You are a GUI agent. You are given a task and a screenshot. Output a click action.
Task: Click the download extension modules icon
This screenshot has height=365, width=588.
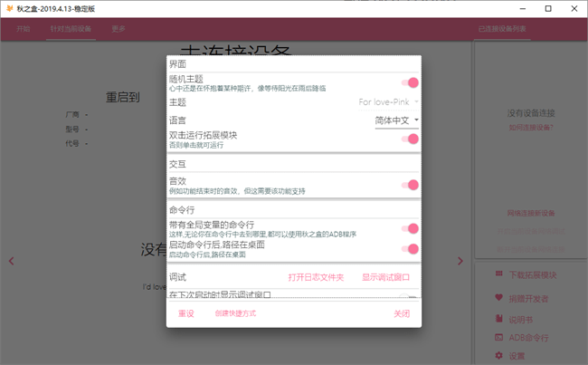[x=498, y=274]
